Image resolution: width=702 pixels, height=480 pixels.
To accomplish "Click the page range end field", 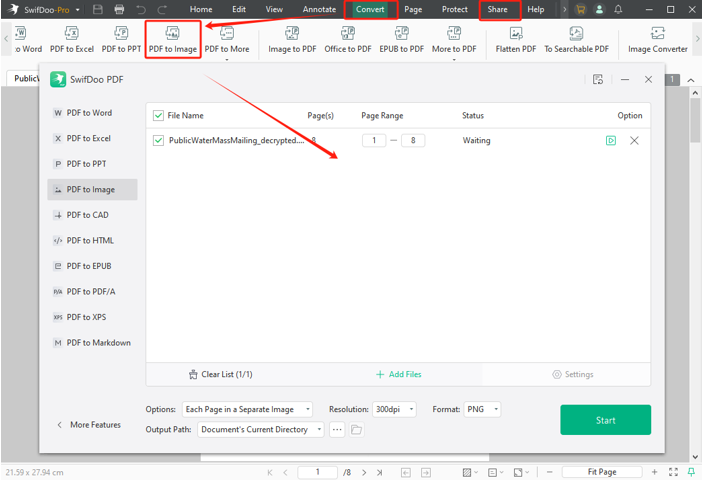I will (x=413, y=141).
